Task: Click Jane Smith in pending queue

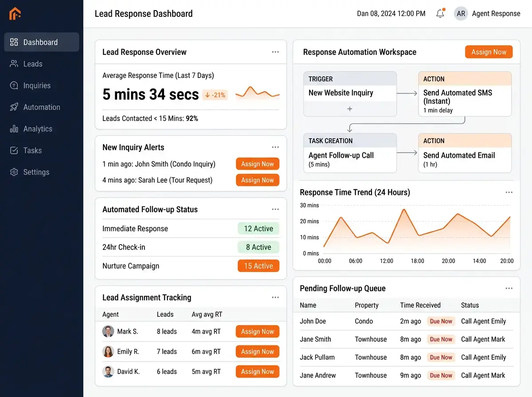Action: [316, 339]
